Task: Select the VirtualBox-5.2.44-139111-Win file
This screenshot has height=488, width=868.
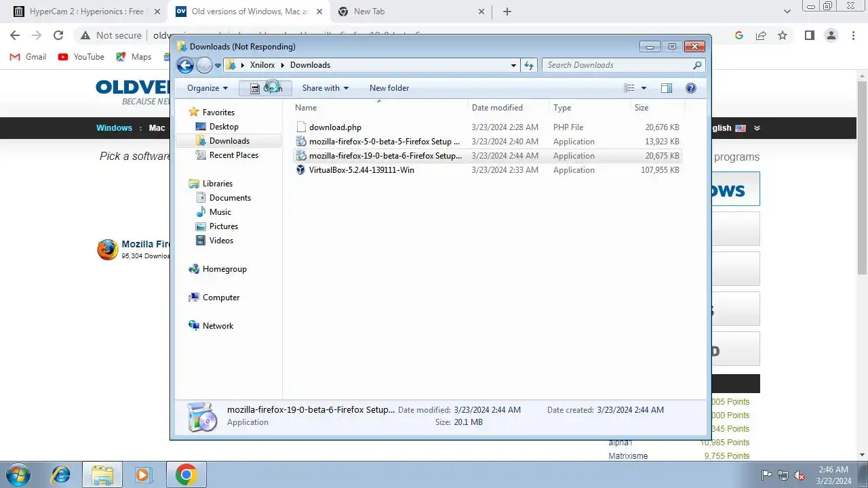Action: pos(487,170)
